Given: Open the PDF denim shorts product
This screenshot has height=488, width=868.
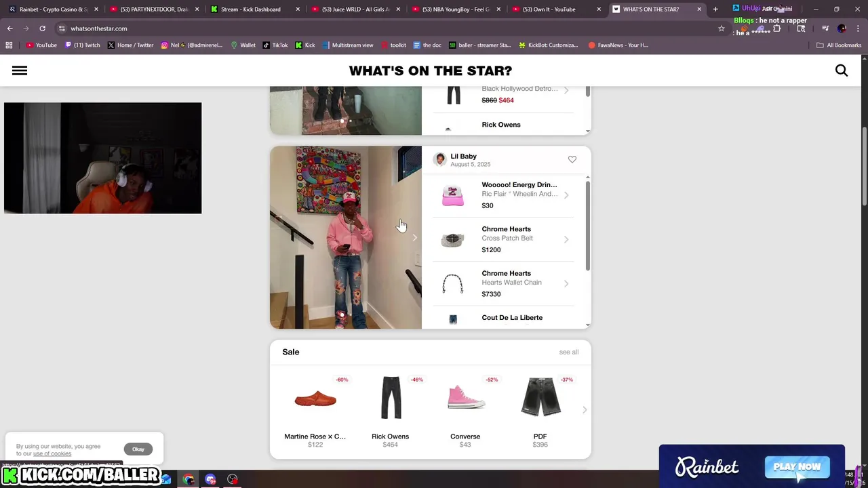Looking at the screenshot, I should click(x=540, y=409).
